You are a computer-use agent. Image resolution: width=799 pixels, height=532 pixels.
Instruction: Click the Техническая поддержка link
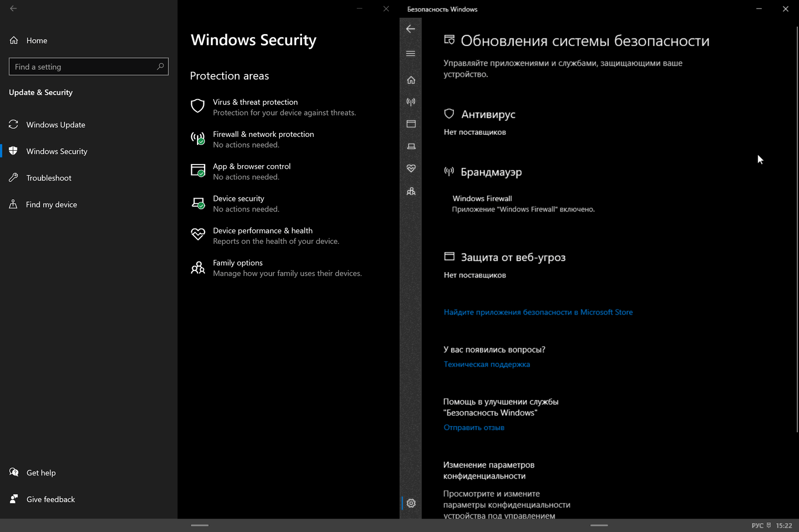486,365
